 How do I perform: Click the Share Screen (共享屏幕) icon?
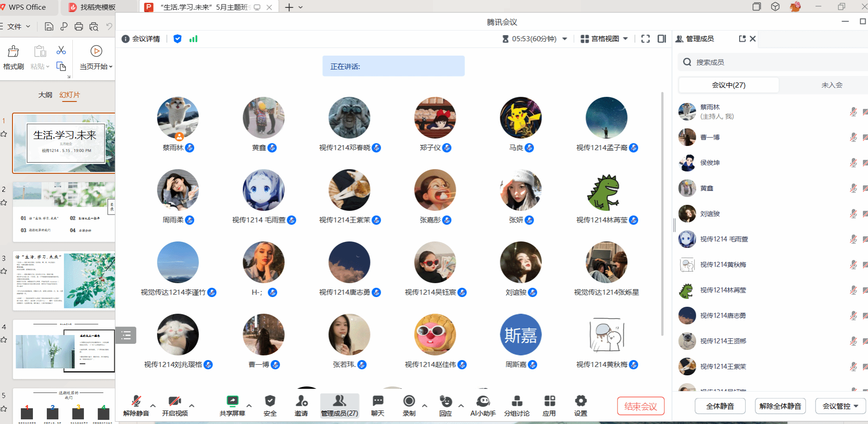232,401
